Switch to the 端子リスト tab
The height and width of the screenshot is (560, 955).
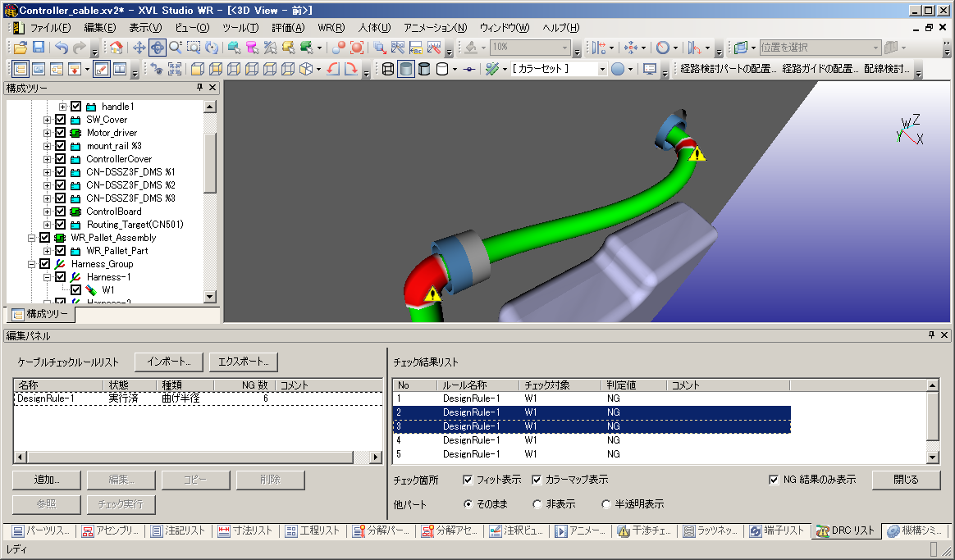pyautogui.click(x=777, y=530)
